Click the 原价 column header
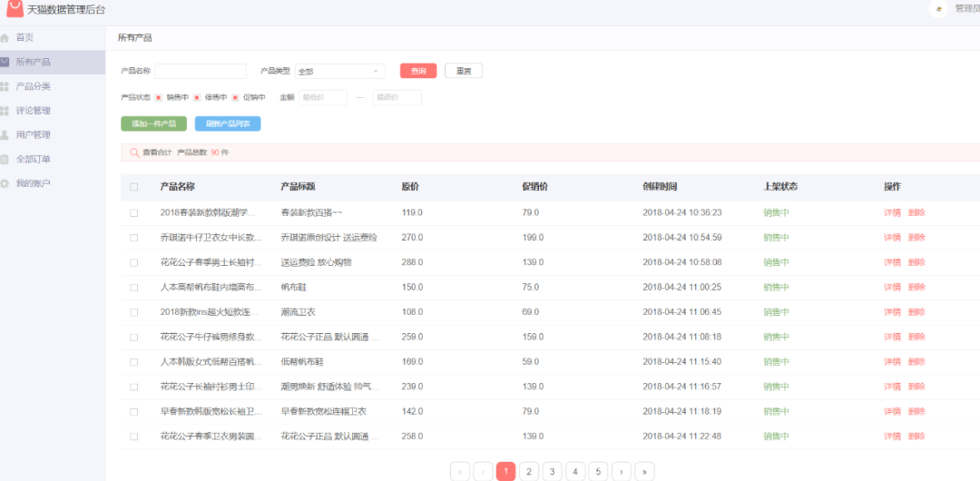Screen dimensions: 980x481 [410, 186]
